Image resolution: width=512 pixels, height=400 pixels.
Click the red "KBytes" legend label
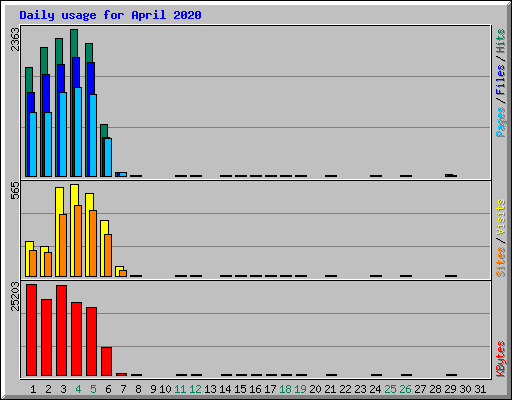[x=501, y=359]
